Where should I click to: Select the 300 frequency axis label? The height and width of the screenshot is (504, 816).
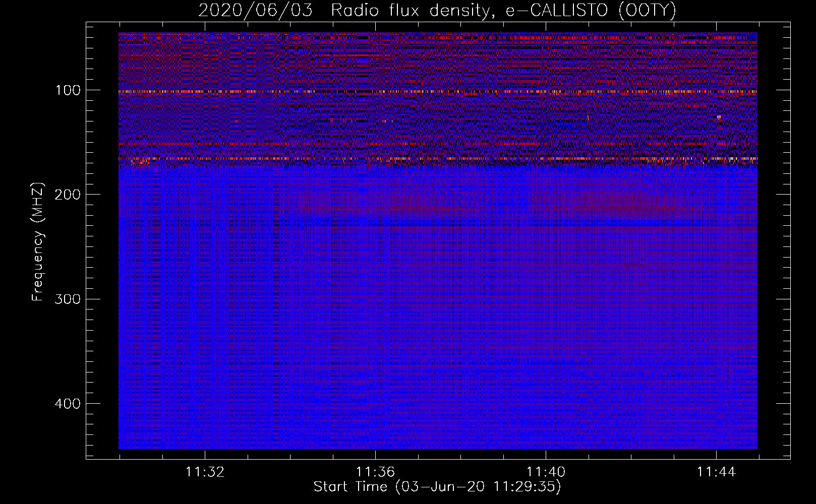(x=67, y=299)
